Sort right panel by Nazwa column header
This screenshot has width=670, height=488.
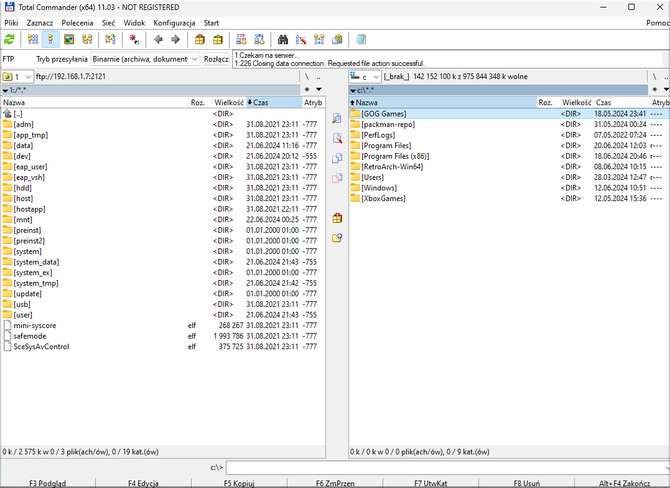(x=443, y=103)
